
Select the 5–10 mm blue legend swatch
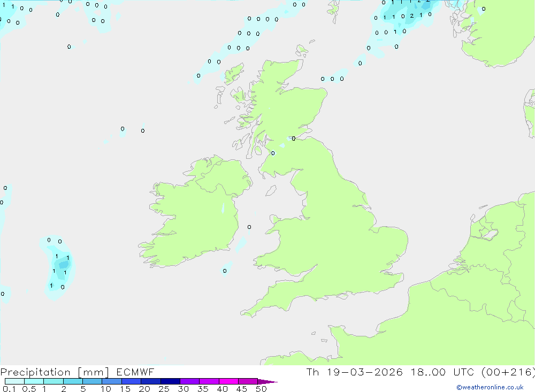click(x=93, y=381)
